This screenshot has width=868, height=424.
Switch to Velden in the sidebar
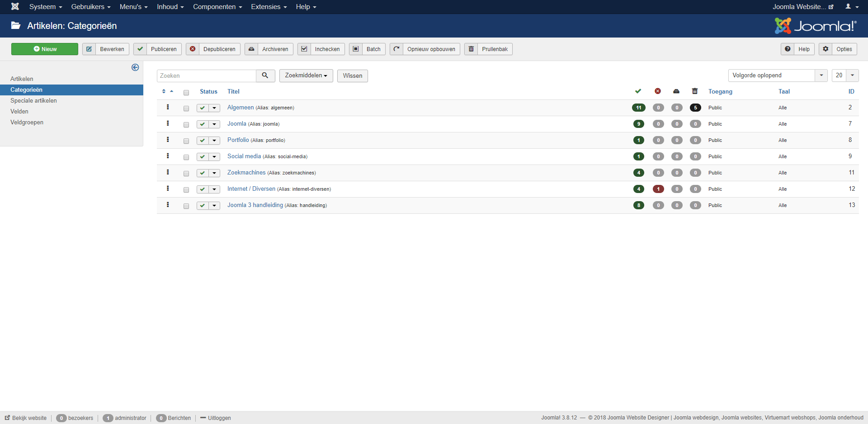point(19,111)
